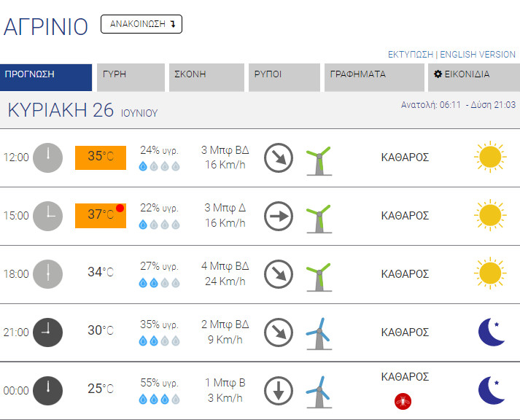Switch to the ENGLISH VERSION link
This screenshot has width=520, height=420.
point(478,55)
